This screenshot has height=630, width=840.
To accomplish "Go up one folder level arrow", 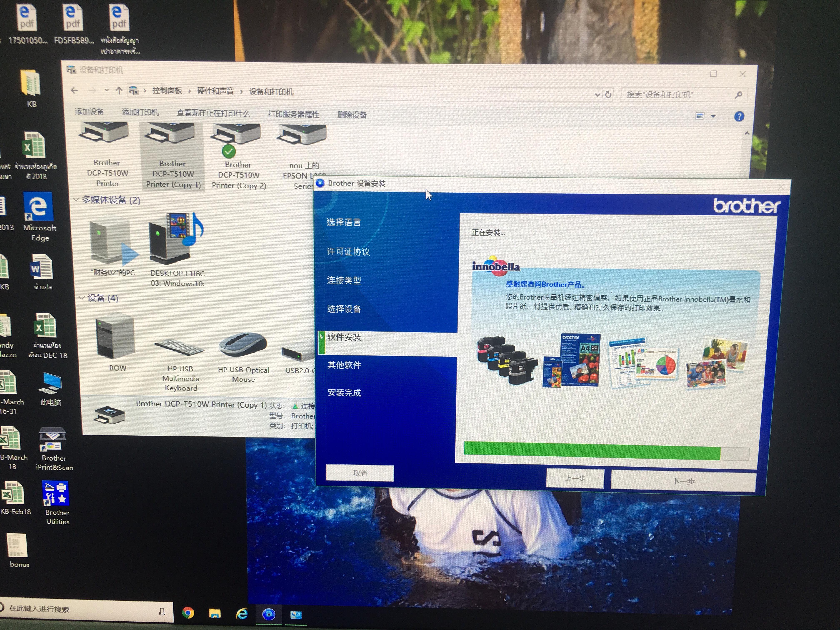I will coord(119,91).
